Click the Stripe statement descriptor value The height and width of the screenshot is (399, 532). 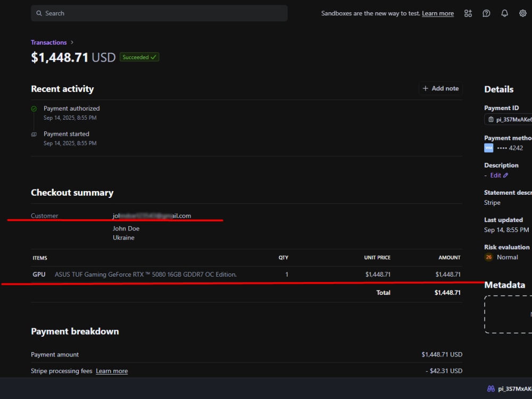coord(492,203)
